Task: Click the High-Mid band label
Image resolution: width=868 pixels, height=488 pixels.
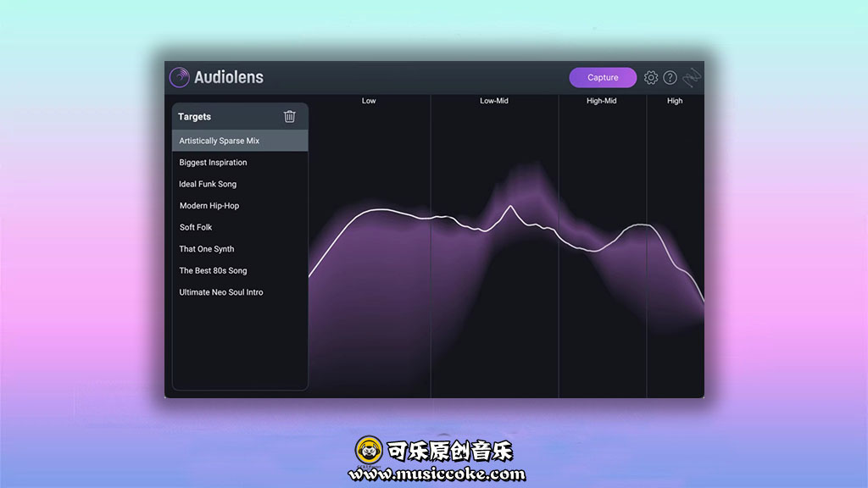Action: [x=601, y=101]
